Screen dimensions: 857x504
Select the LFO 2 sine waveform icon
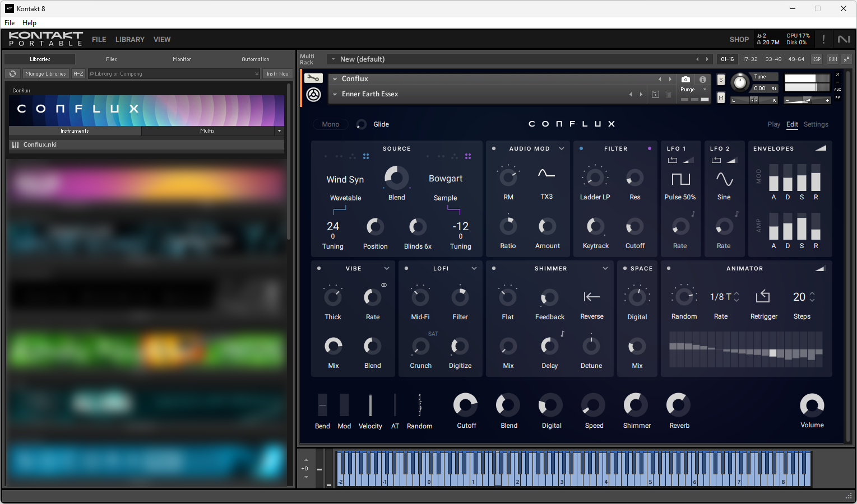(724, 179)
